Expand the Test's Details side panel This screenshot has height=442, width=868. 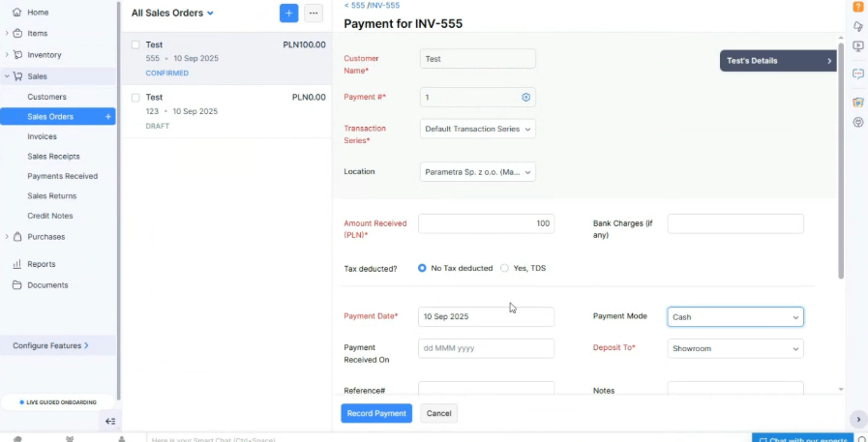(x=778, y=61)
